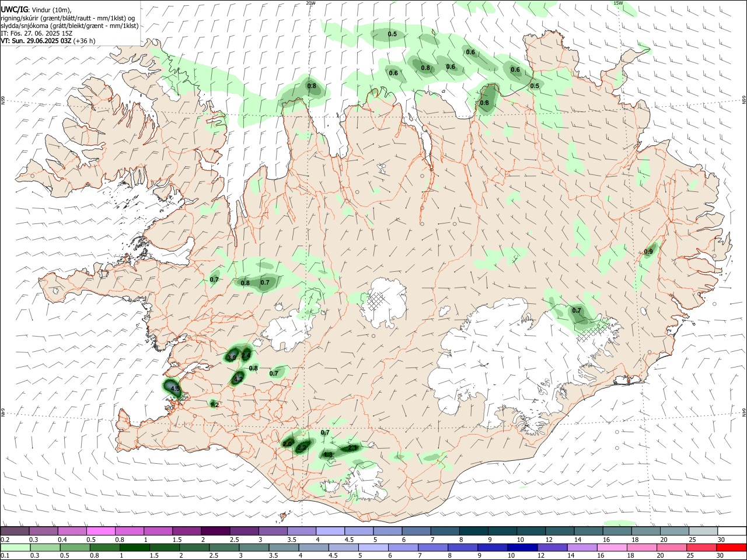
Task: Click the UWC/IG title in the header box
Action: point(14,9)
